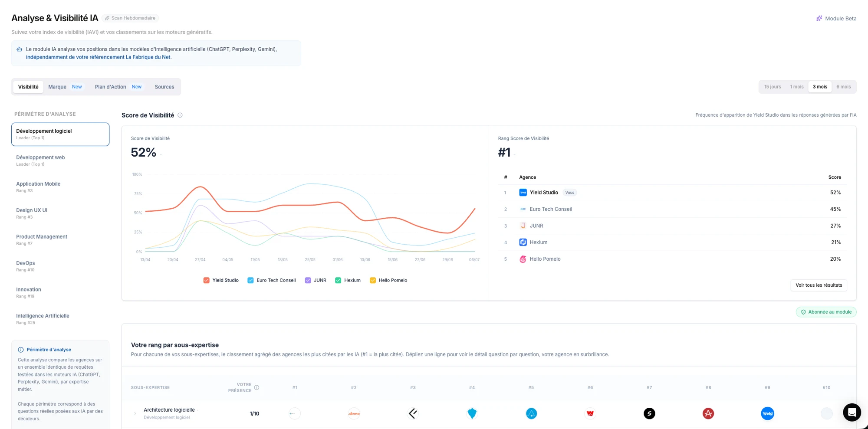Open the Marque tab
Image resolution: width=868 pixels, height=429 pixels.
[x=65, y=87]
